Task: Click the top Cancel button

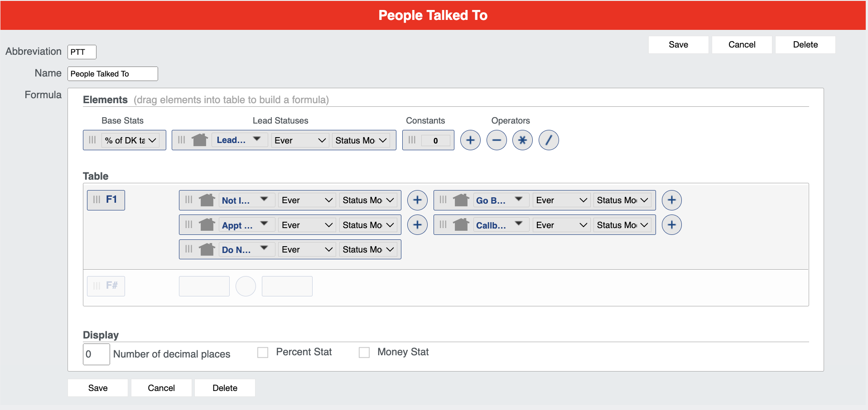Action: [x=742, y=45]
